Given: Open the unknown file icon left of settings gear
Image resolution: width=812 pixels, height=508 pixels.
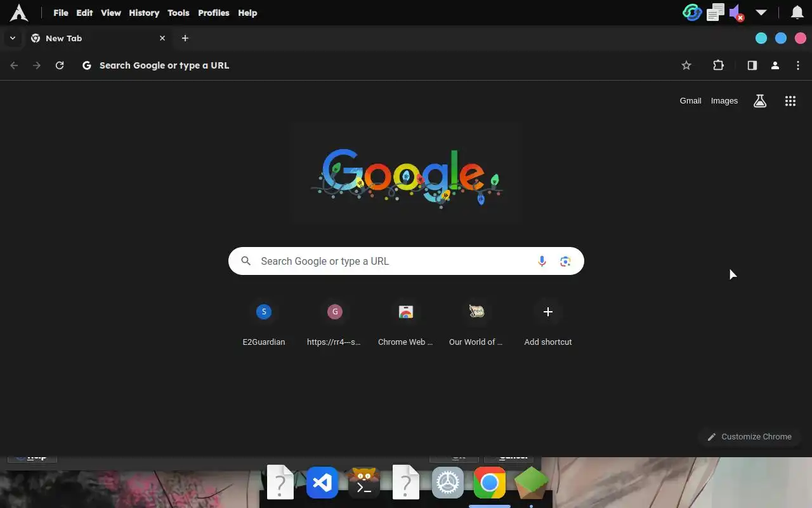Looking at the screenshot, I should pos(406,483).
